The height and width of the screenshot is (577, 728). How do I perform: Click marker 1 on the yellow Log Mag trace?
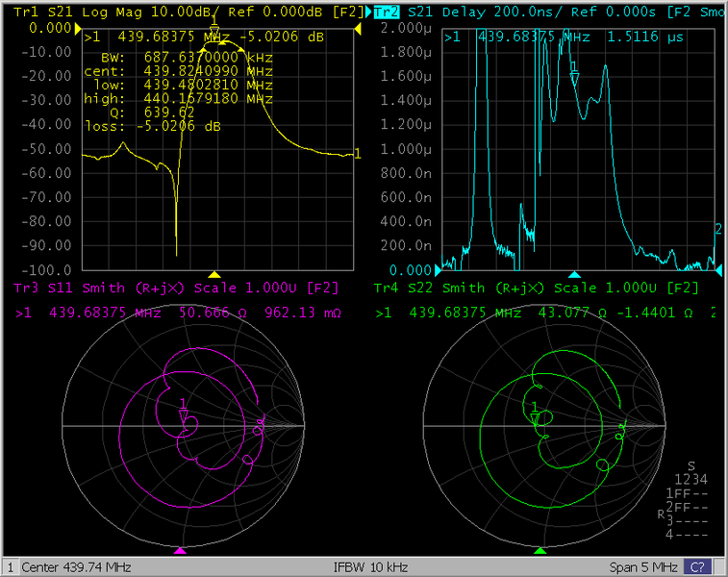[x=213, y=35]
